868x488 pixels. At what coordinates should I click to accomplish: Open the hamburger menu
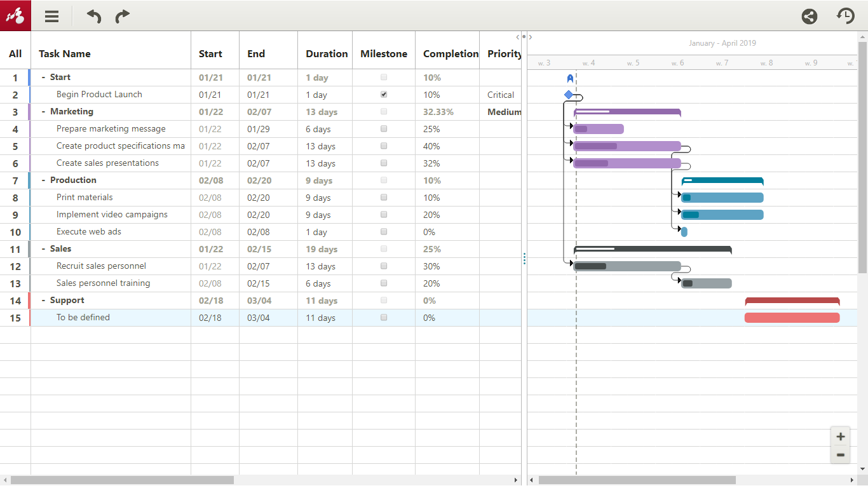[52, 17]
